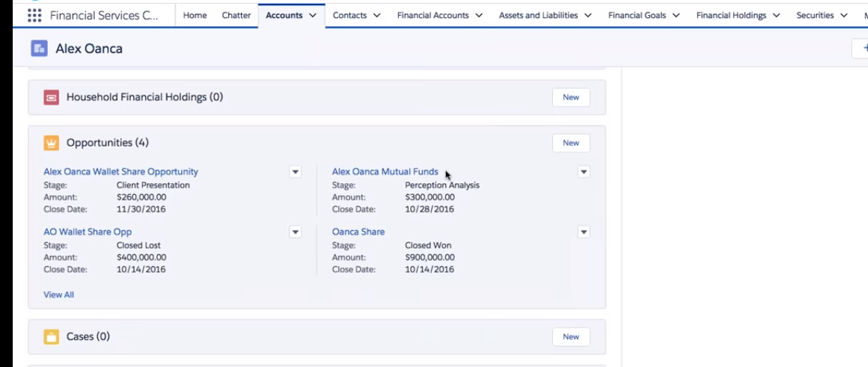Click the Alex Oanca page title
This screenshot has height=367, width=868.
click(89, 49)
